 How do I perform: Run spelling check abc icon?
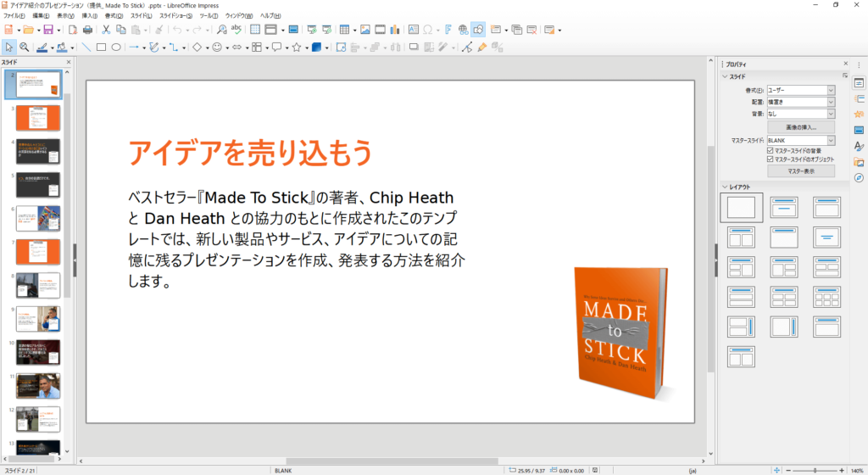coord(236,30)
